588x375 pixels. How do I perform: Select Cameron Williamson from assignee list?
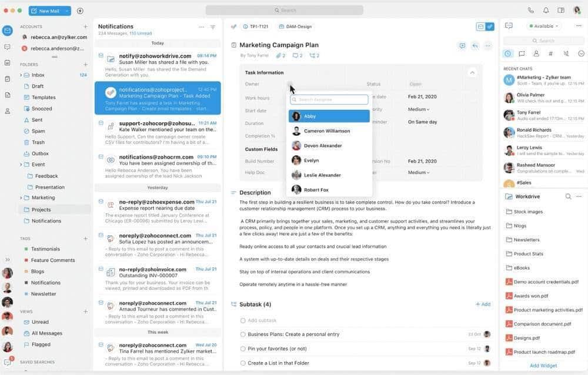326,131
